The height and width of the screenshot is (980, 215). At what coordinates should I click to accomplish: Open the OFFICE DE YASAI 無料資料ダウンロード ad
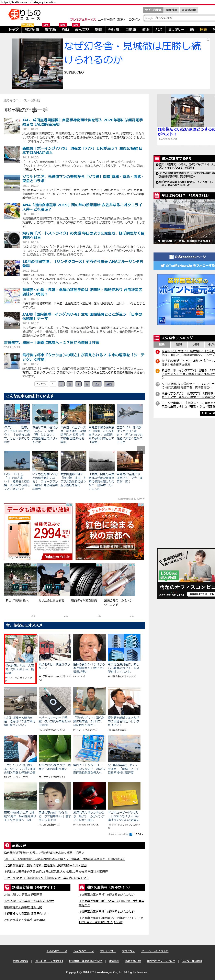186,573
